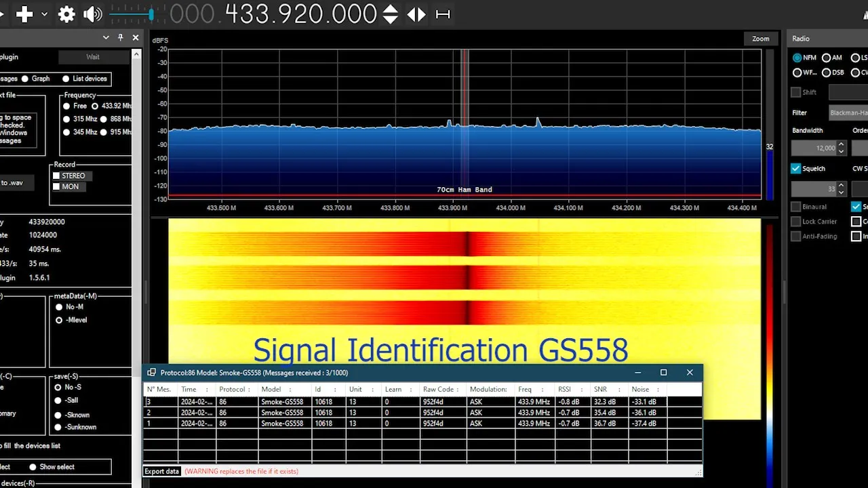Image resolution: width=868 pixels, height=488 pixels.
Task: Click Export data in the Smoke-GS558 window
Action: click(162, 471)
